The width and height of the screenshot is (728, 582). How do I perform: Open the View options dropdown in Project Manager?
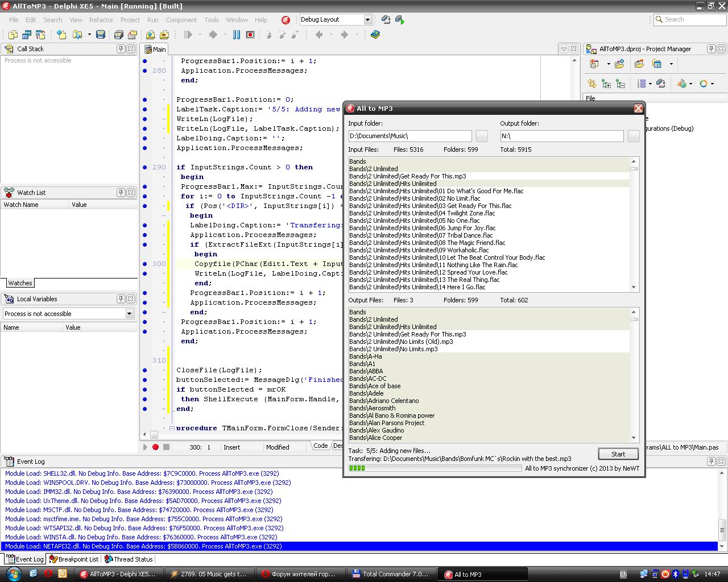[x=671, y=64]
